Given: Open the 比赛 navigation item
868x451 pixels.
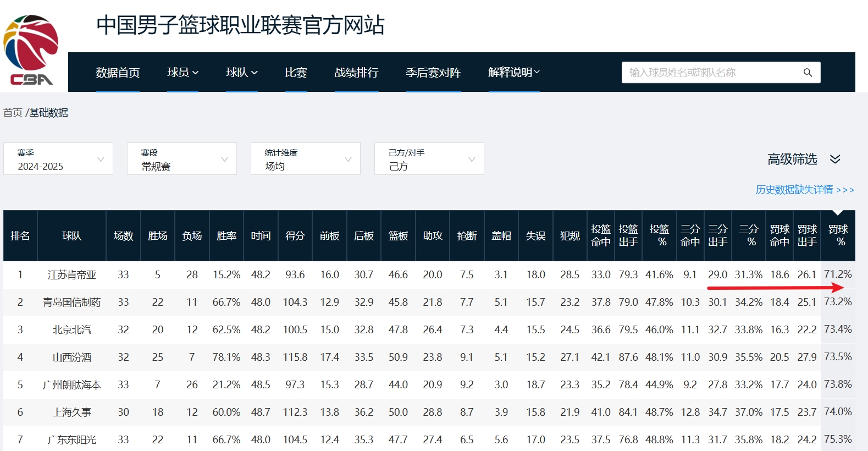Looking at the screenshot, I should pos(296,73).
